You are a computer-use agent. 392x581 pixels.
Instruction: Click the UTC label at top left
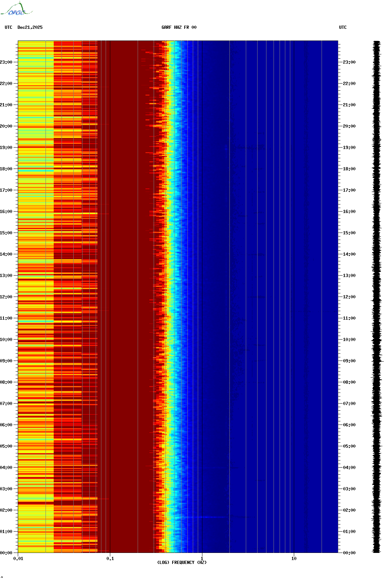pos(9,27)
